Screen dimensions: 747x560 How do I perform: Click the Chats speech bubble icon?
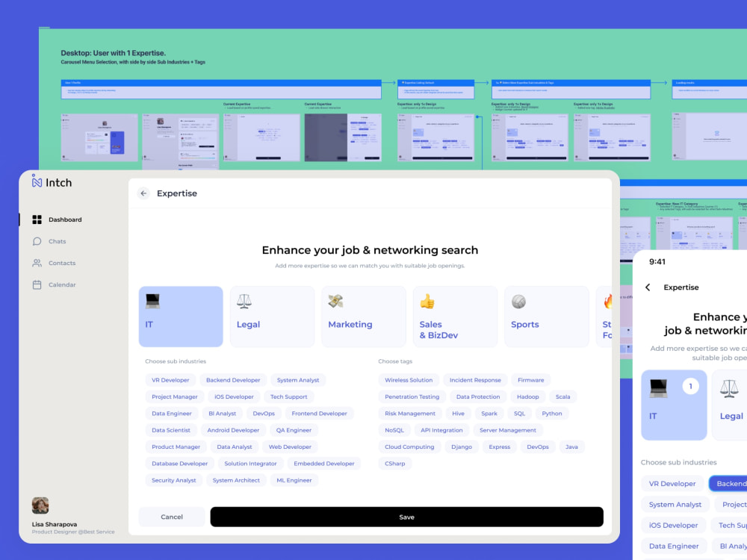[37, 241]
